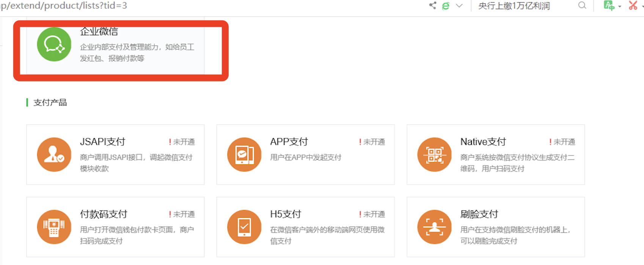This screenshot has height=265, width=644.
Task: Click the 未开通 status on APP支付
Action: click(x=372, y=142)
